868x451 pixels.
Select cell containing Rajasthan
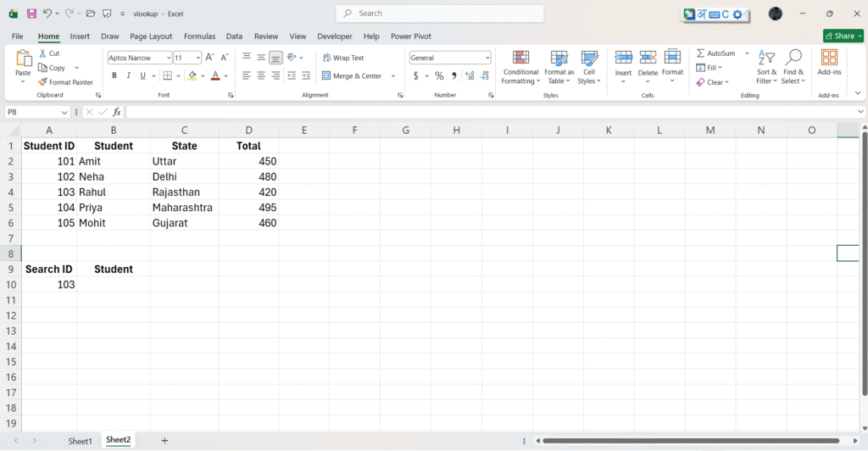[184, 192]
